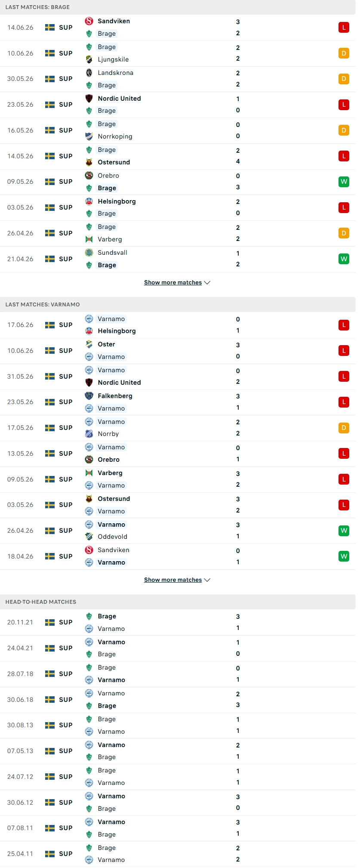This screenshot has height=868, width=360.
Task: Expand more Varnamo matches chevron
Action: click(207, 580)
